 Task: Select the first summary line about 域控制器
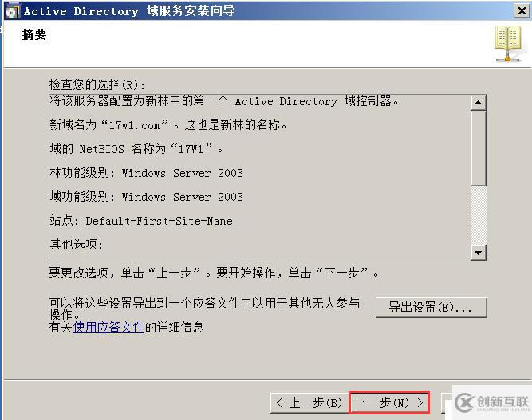click(x=224, y=100)
